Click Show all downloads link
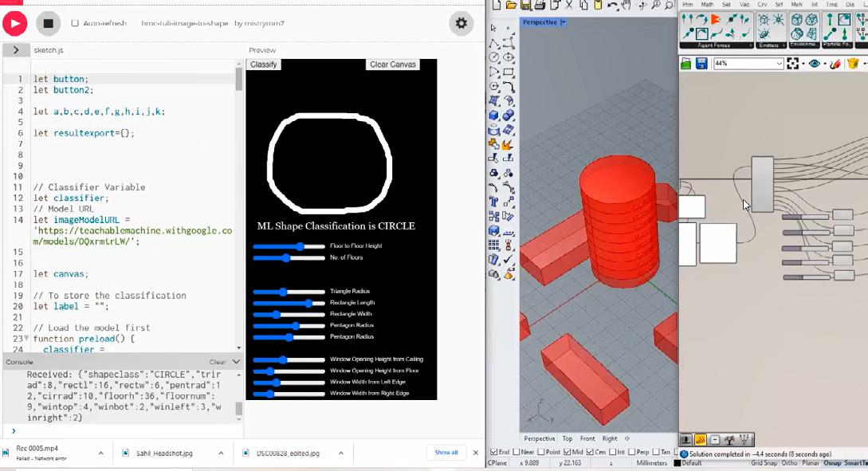 click(x=446, y=453)
